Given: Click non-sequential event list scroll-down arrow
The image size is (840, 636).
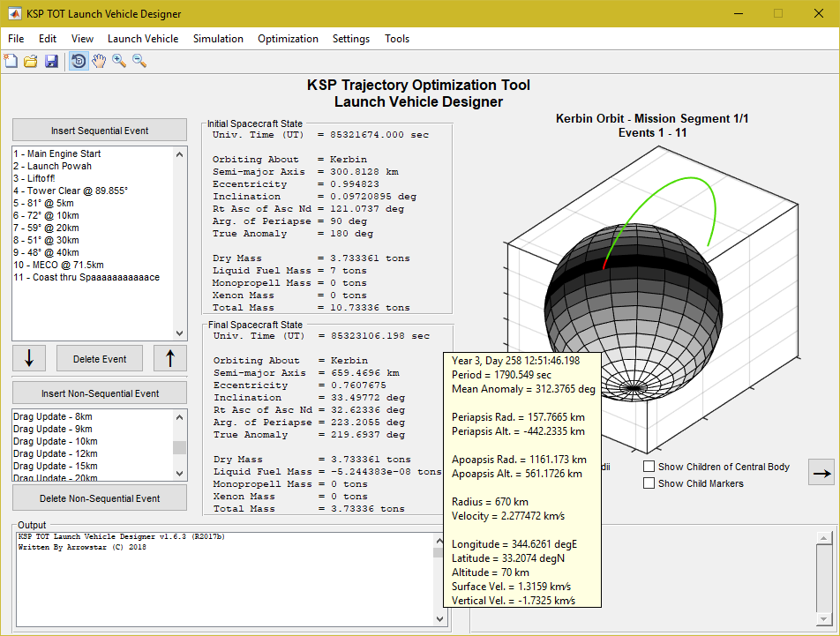Looking at the screenshot, I should [x=179, y=474].
